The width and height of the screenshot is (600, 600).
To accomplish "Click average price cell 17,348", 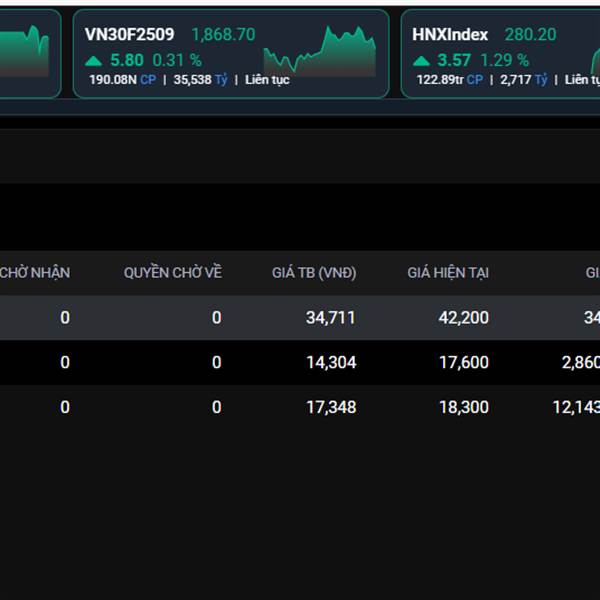I will point(331,407).
